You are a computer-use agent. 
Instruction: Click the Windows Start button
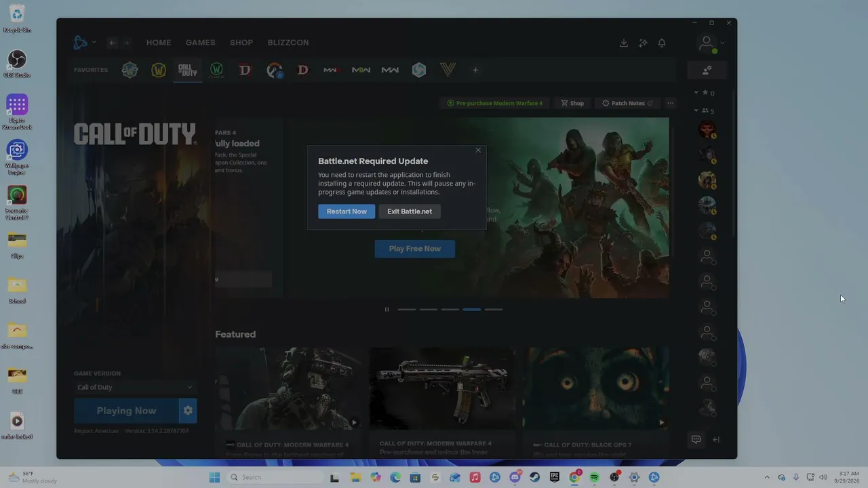214,477
